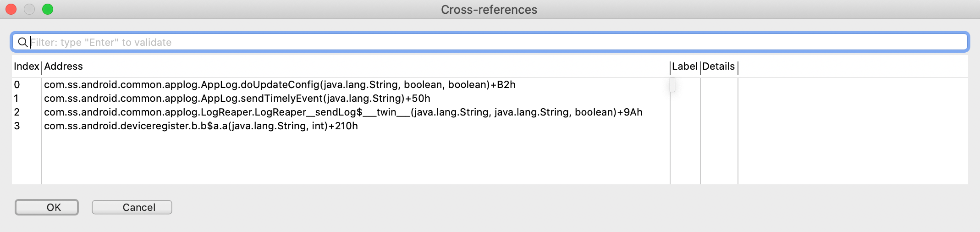Image resolution: width=980 pixels, height=232 pixels.
Task: Select the deviceregister.b.b$a.a reference address
Action: 201,126
